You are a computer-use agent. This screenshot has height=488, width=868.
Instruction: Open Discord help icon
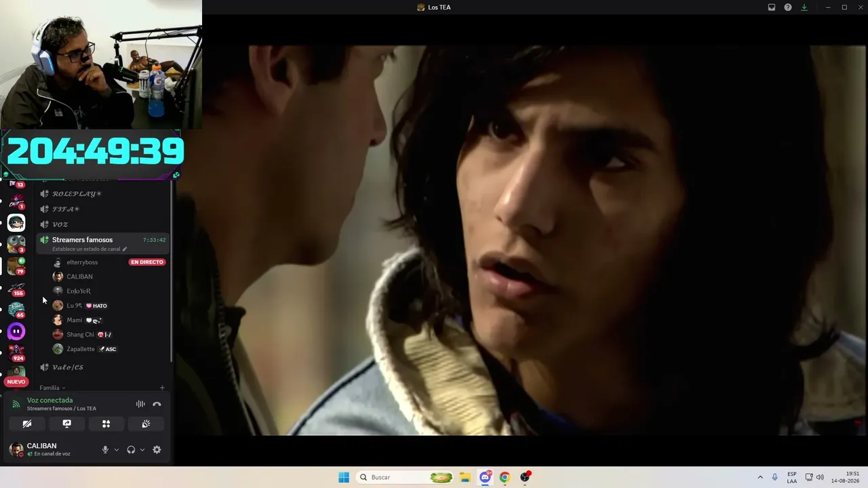(788, 7)
